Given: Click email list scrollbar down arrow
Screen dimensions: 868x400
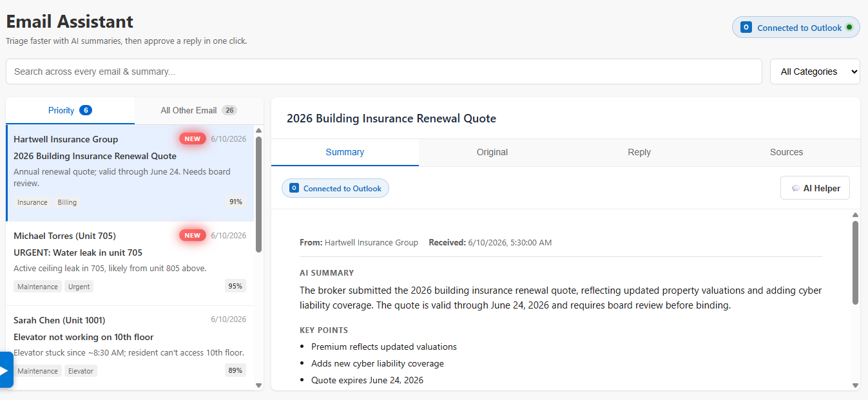Looking at the screenshot, I should (x=259, y=385).
